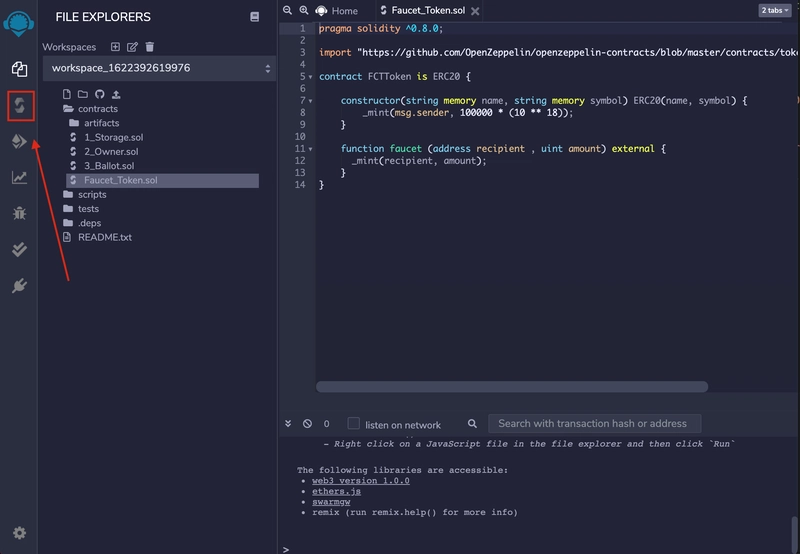This screenshot has width=800, height=554.
Task: Click line number 14 in gutter
Action: pyautogui.click(x=300, y=185)
